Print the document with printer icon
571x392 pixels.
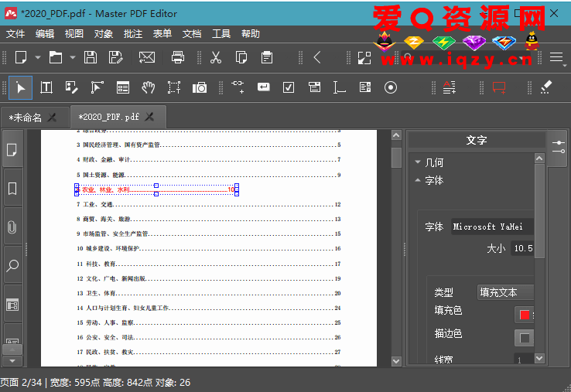coord(178,57)
